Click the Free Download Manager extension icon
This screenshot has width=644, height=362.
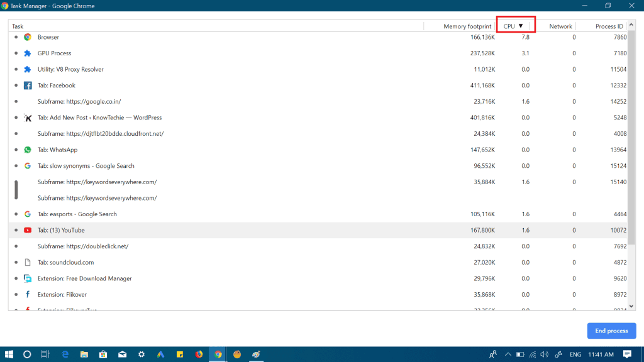tap(28, 278)
